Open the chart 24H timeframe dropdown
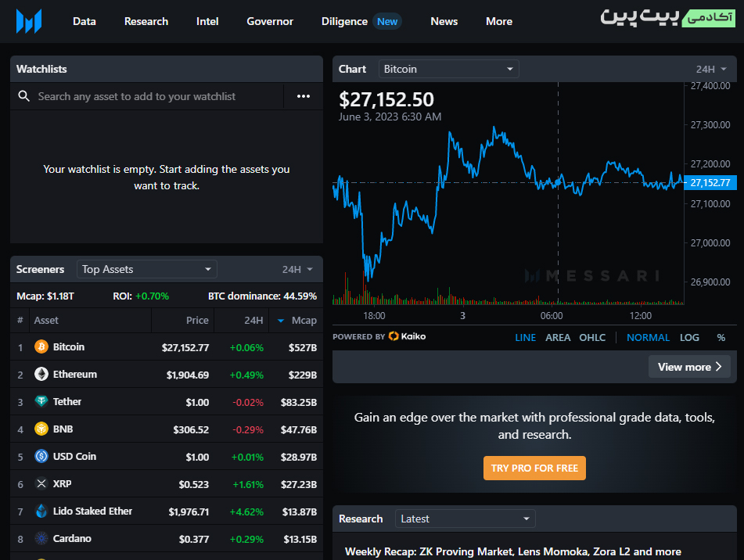This screenshot has width=744, height=560. tap(711, 70)
